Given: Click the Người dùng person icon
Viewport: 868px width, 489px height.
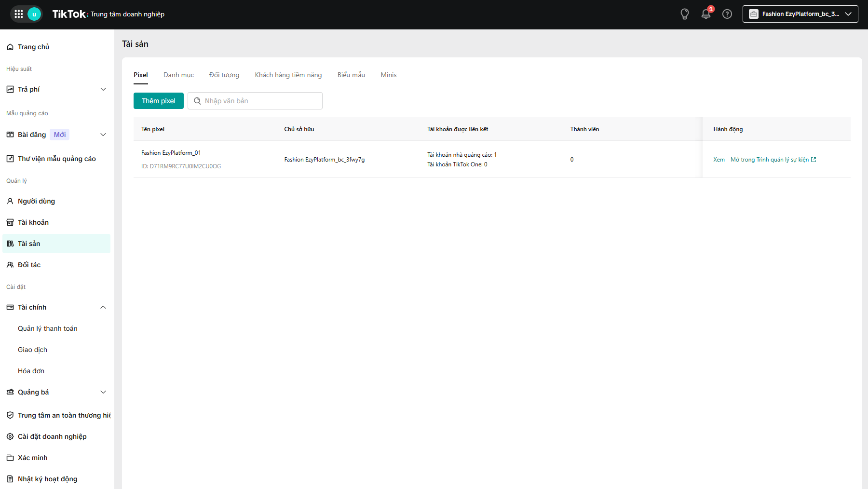Looking at the screenshot, I should tap(10, 201).
